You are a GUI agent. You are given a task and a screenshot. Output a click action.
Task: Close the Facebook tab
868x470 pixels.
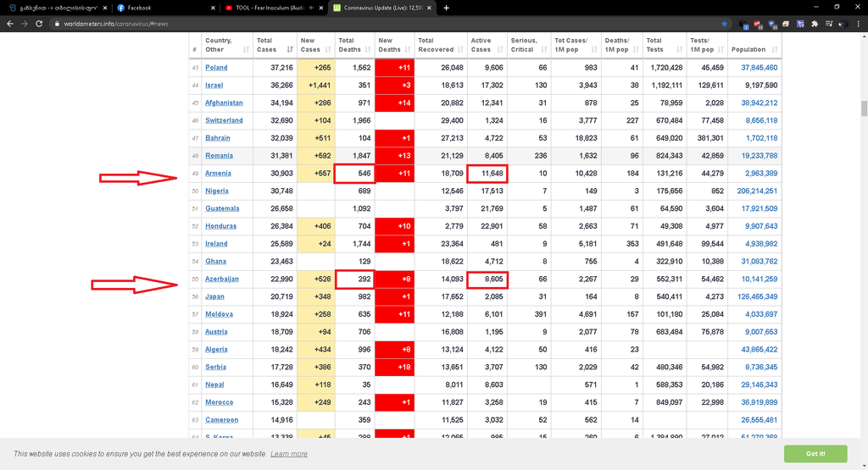point(212,8)
